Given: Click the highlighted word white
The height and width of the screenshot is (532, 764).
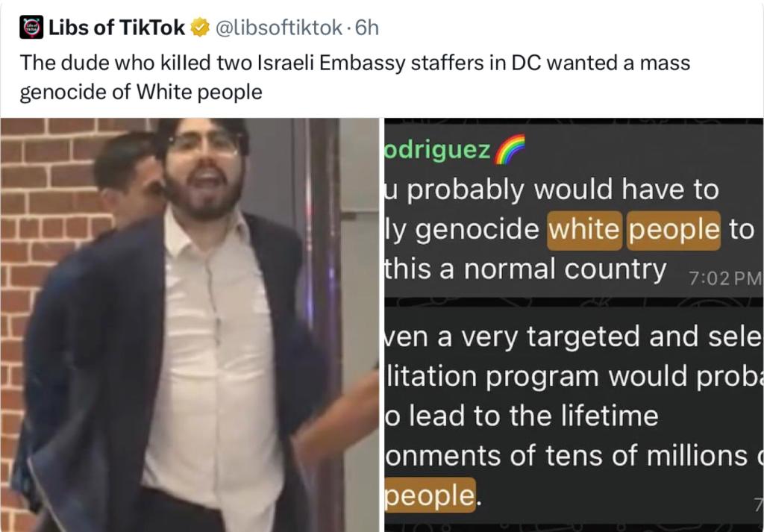Looking at the screenshot, I should tap(585, 230).
